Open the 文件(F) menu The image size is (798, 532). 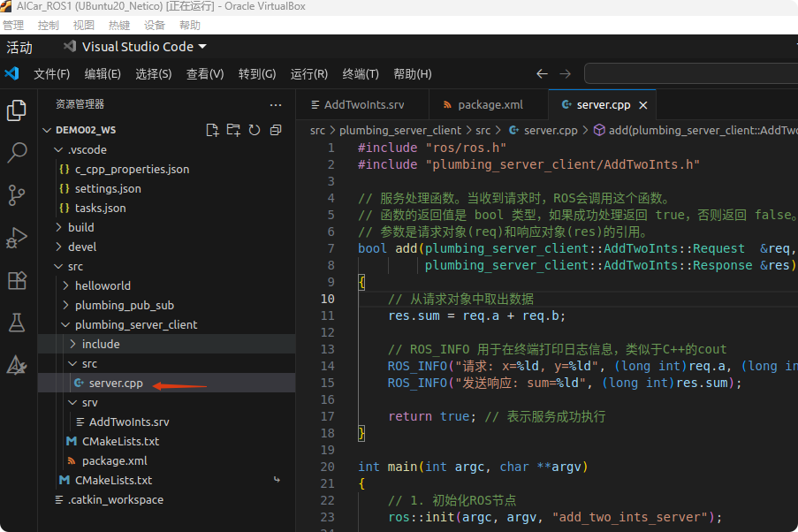coord(51,74)
